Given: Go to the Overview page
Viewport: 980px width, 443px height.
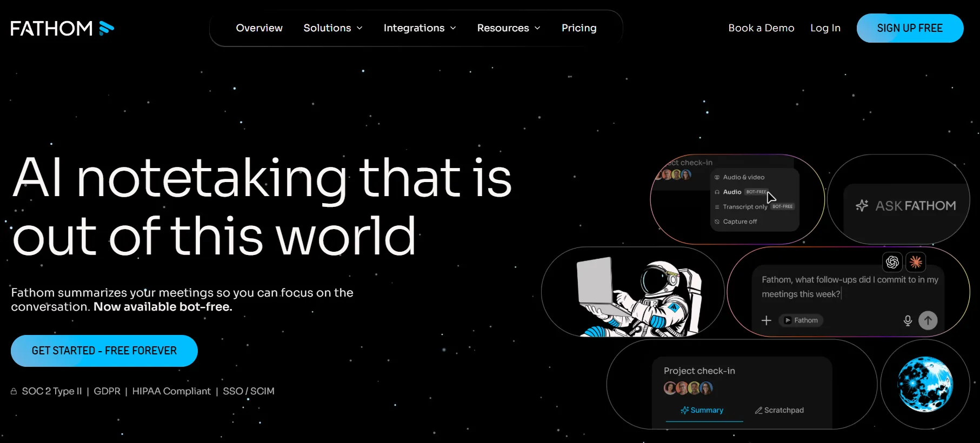Looking at the screenshot, I should [259, 28].
